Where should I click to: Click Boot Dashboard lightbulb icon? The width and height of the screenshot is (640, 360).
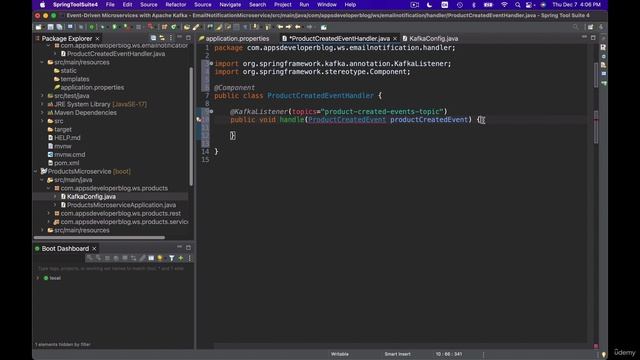click(x=160, y=258)
